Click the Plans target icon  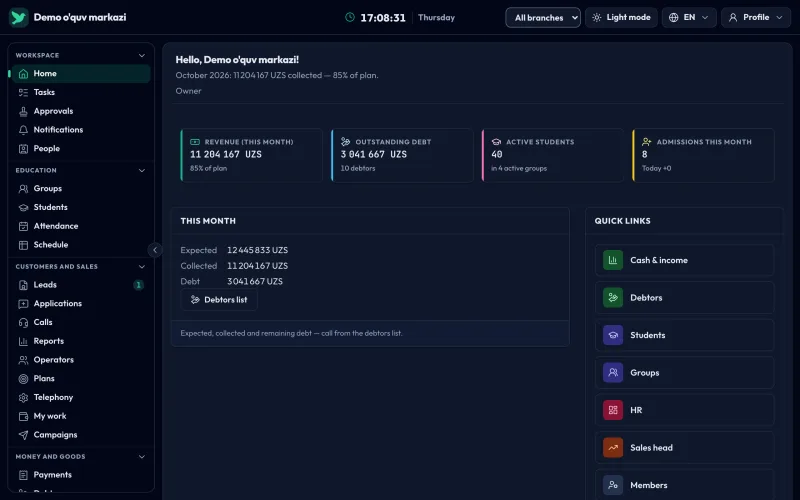click(23, 379)
